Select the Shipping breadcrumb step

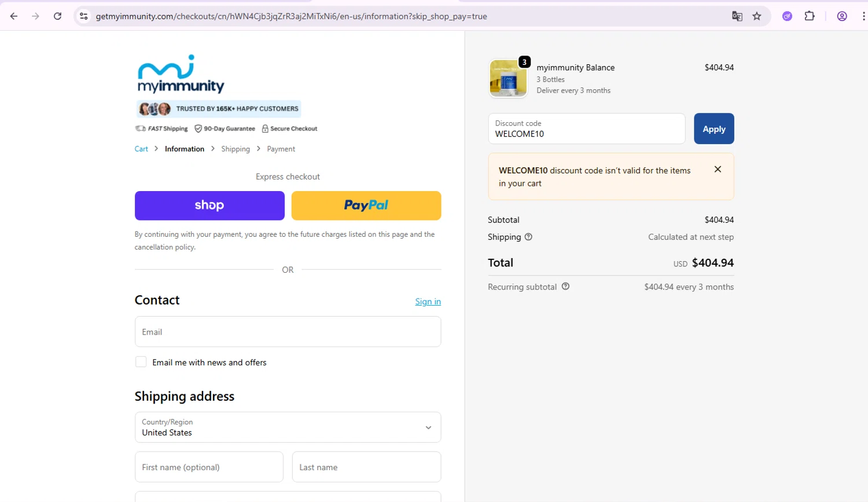tap(236, 149)
